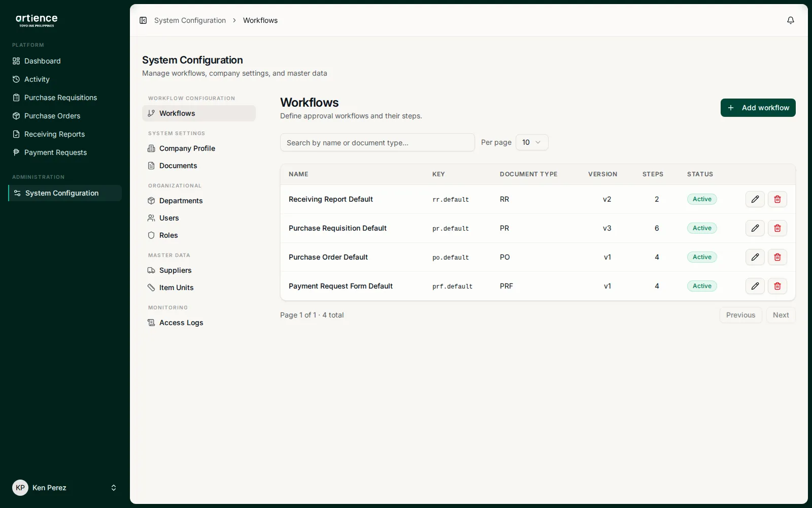The width and height of the screenshot is (812, 508).
Task: Edit the Purchase Requisition Default workflow
Action: click(755, 228)
